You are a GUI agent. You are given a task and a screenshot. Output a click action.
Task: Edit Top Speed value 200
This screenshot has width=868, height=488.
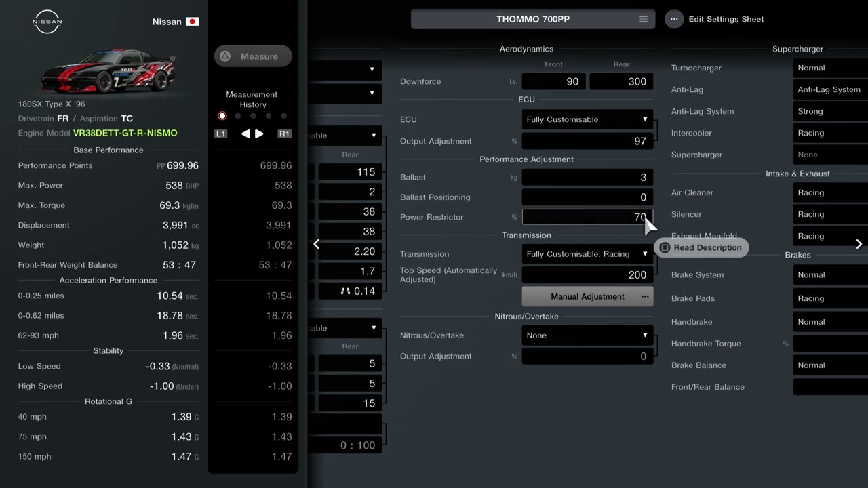pos(587,274)
